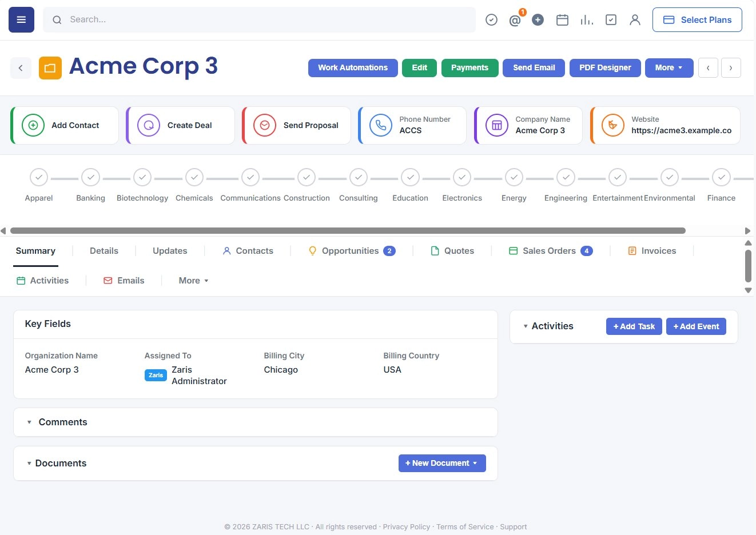Go to previous record arrow
The width and height of the screenshot is (756, 535).
point(708,67)
